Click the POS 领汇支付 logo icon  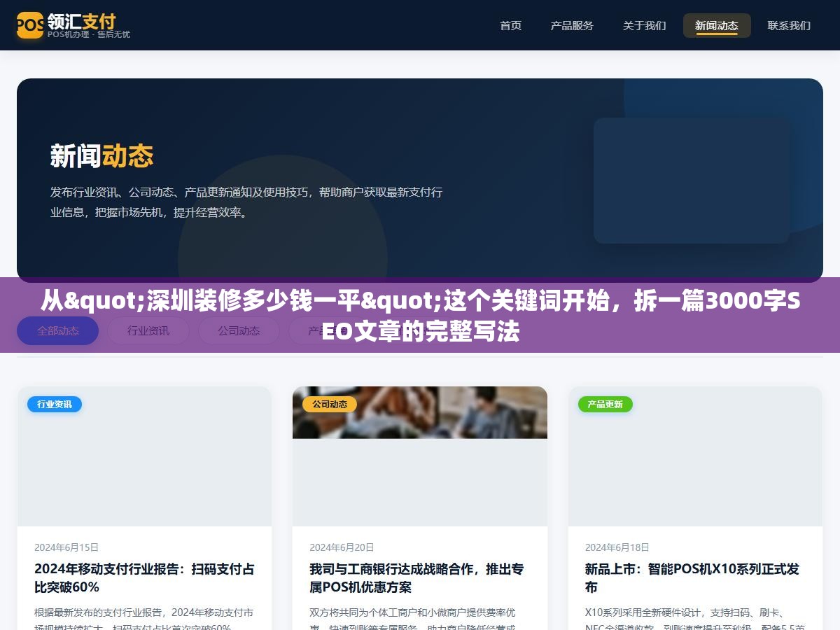(x=30, y=25)
